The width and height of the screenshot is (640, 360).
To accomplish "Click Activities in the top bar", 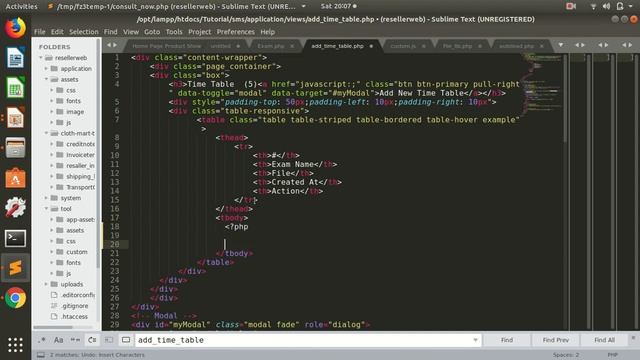I will pos(21,6).
